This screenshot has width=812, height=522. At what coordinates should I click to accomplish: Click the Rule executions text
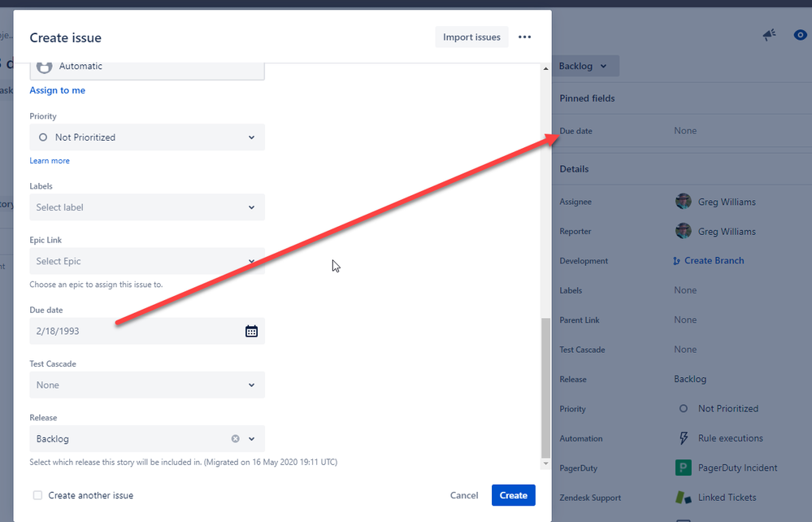730,438
